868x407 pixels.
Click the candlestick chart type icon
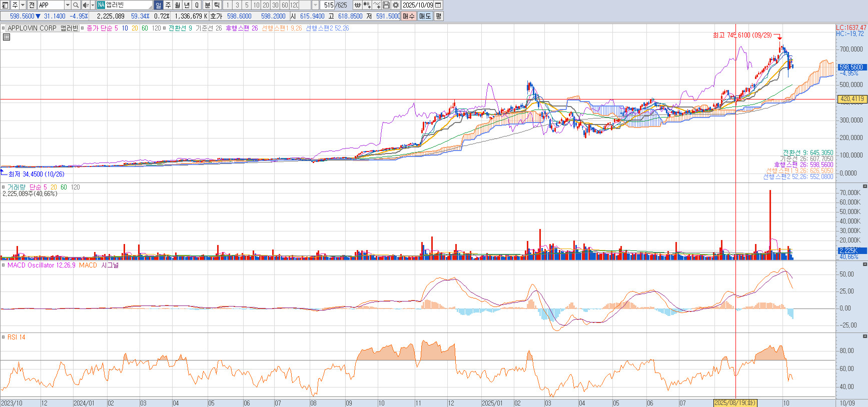click(x=367, y=5)
